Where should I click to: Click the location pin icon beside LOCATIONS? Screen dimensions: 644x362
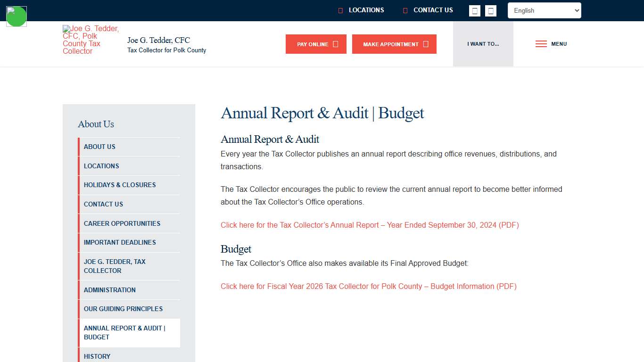340,10
